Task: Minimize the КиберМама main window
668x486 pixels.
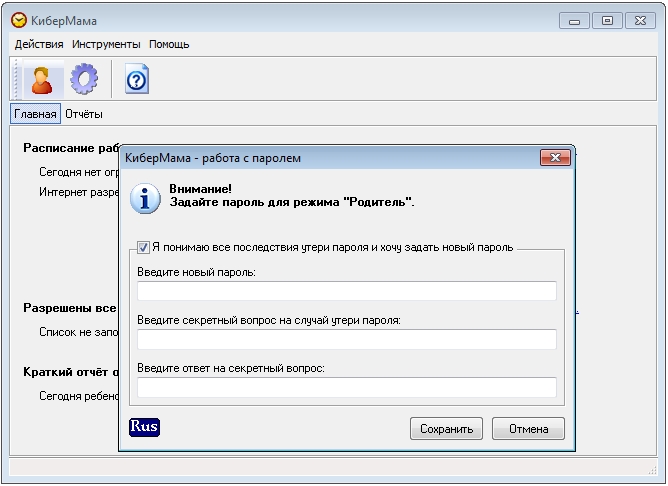Action: (574, 21)
